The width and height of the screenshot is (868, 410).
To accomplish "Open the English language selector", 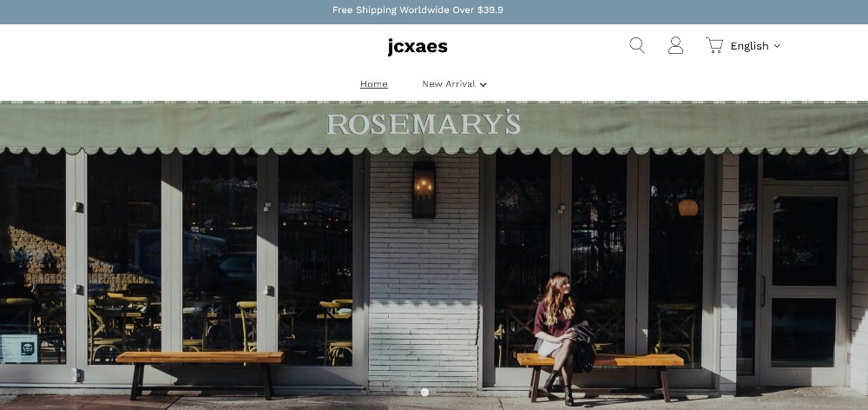I will (755, 46).
